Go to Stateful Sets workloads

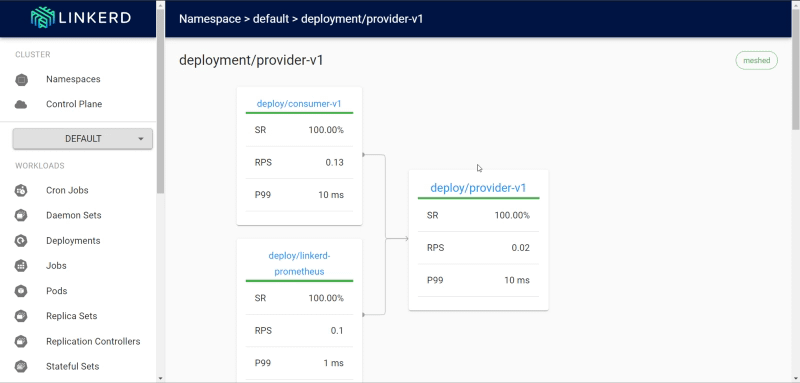tap(72, 366)
